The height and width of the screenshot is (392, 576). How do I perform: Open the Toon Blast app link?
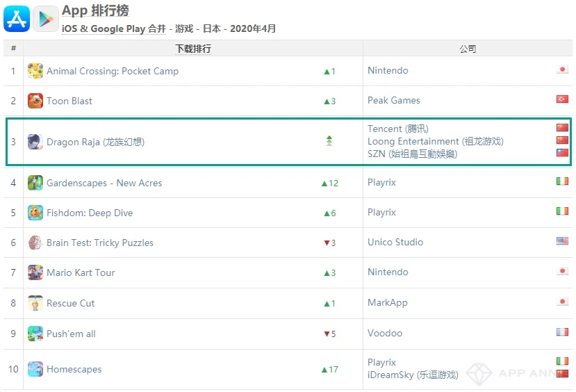coord(69,101)
